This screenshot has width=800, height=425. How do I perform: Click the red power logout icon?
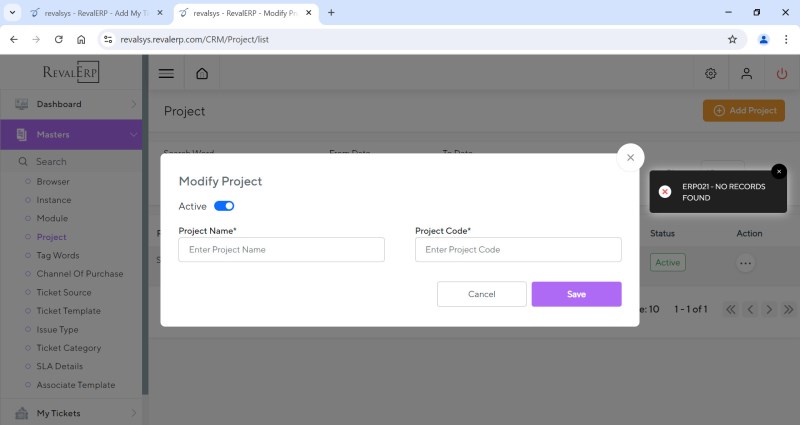coord(782,73)
